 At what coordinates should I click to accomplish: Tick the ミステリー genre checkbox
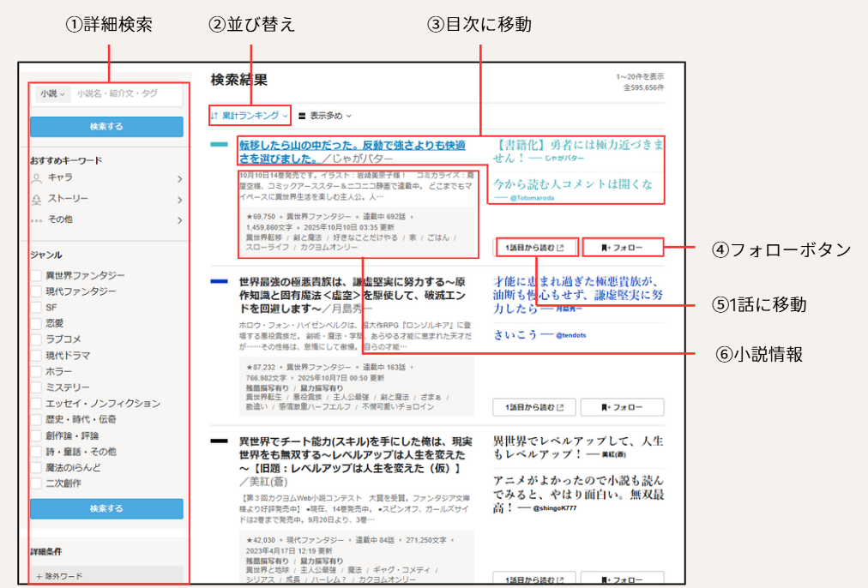pyautogui.click(x=36, y=387)
